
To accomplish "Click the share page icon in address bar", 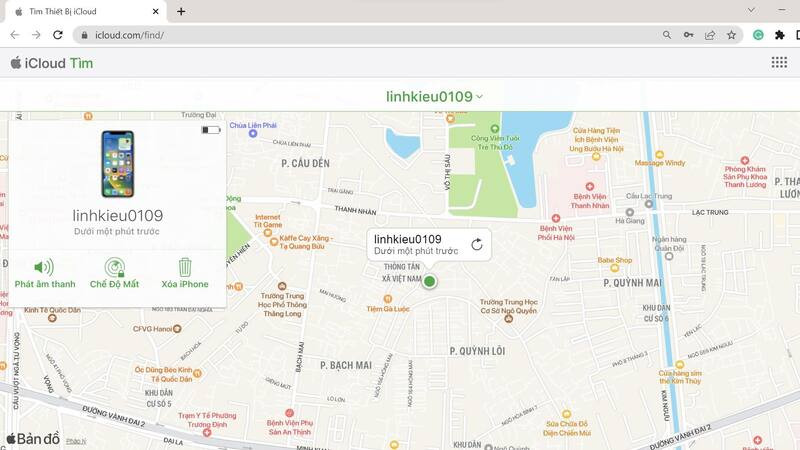I will (x=710, y=34).
